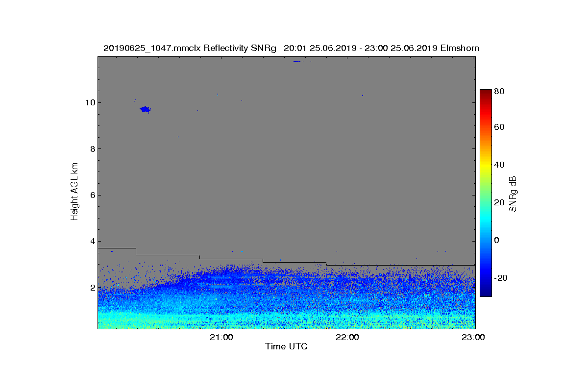Click the 'SNRg dB' colorbar label
The width and height of the screenshot is (588, 392).
[513, 194]
